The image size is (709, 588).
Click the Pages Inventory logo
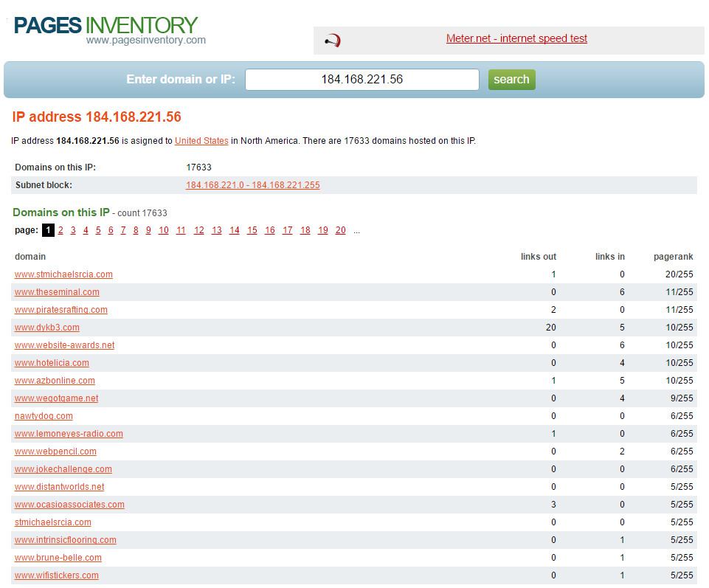click(109, 30)
